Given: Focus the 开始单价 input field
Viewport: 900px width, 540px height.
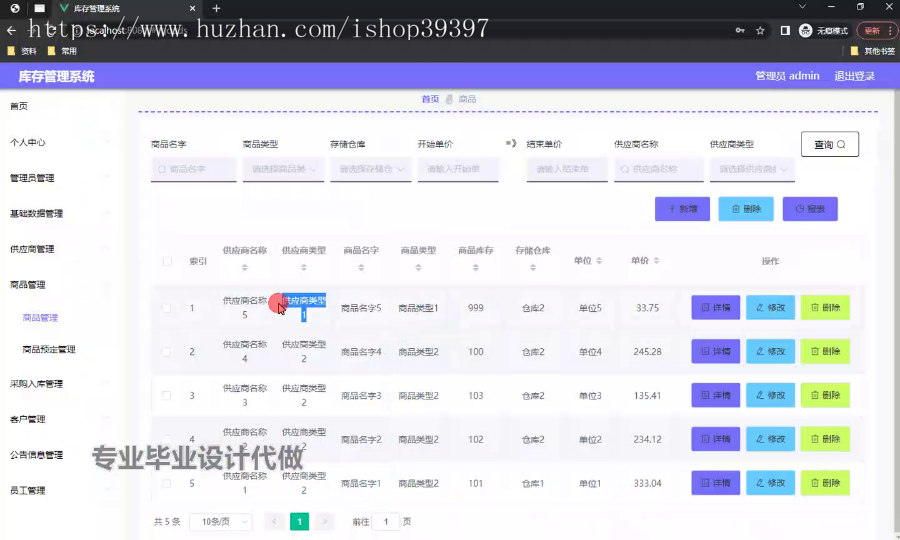Looking at the screenshot, I should coord(457,169).
